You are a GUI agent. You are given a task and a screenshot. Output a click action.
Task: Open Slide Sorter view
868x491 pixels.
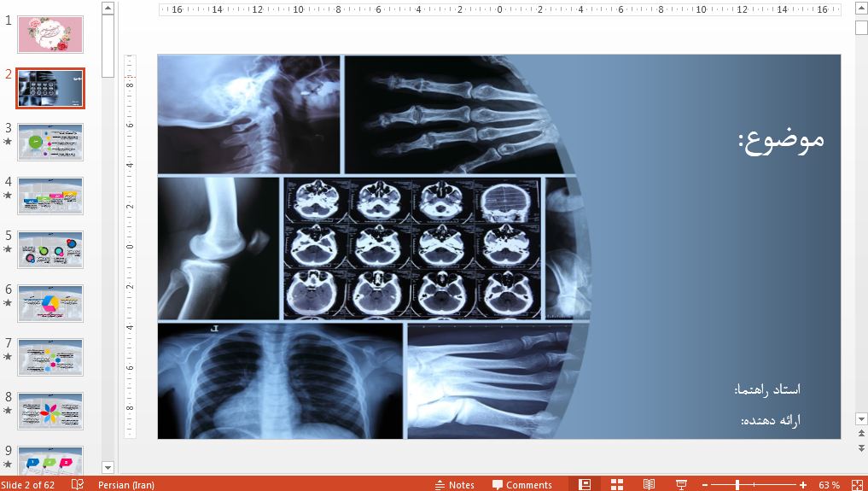coord(617,484)
